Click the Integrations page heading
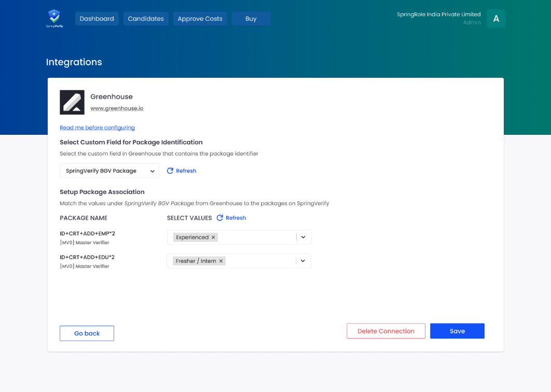This screenshot has height=392, width=551. 74,62
